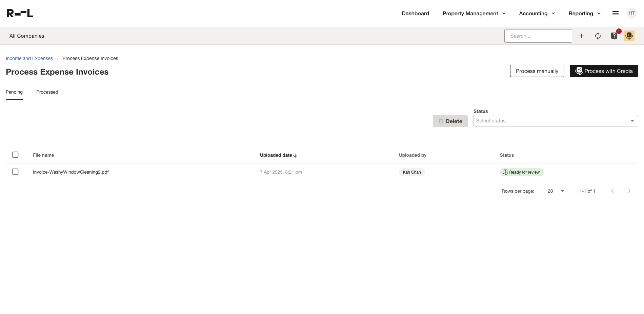Click the 1-1 of 1 pagination text
This screenshot has width=644, height=314.
click(587, 191)
